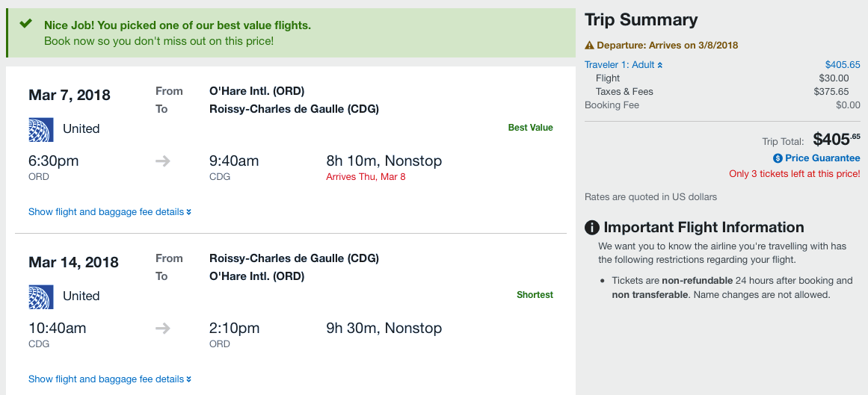Click the Best Value label on outbound flight
Screen dimensions: 868x395
pyautogui.click(x=530, y=128)
